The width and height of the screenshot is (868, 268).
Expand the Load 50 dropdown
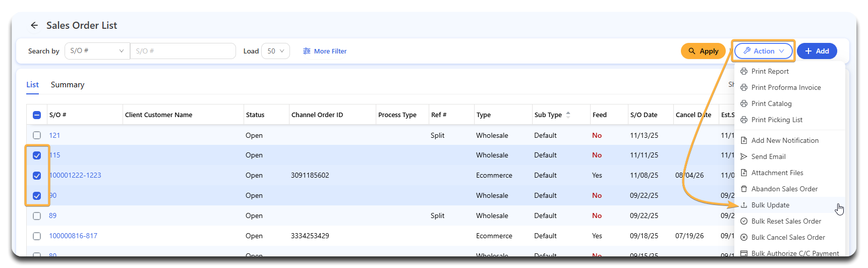pos(275,51)
